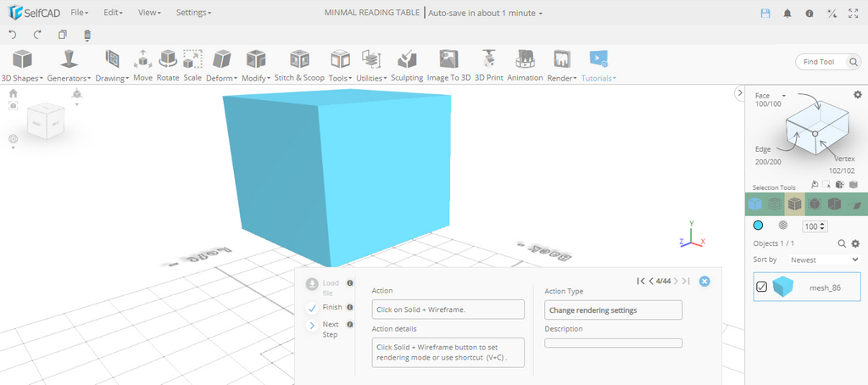Open File menu
Viewport: 868px width, 385px height.
(x=79, y=12)
